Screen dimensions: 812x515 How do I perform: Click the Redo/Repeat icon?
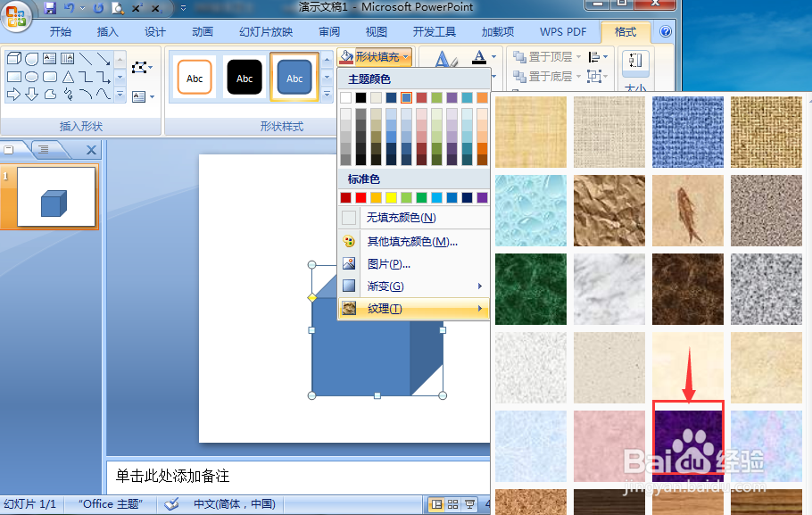click(x=98, y=8)
